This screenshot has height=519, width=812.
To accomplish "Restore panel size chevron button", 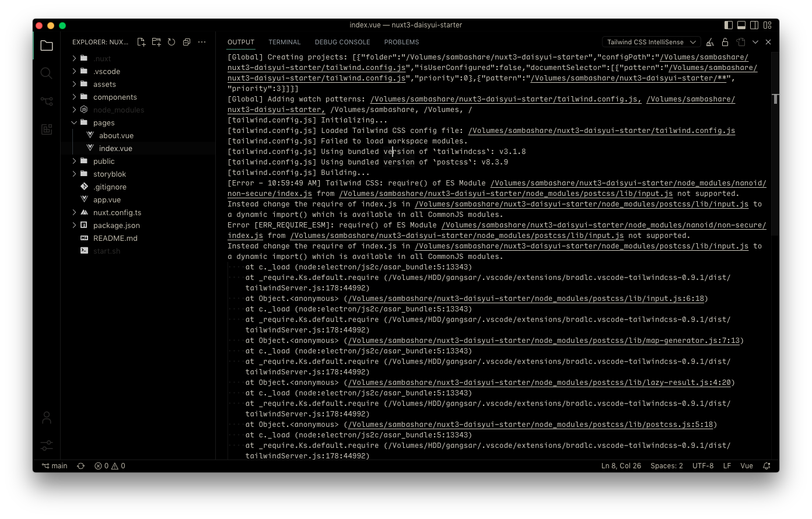I will (755, 42).
